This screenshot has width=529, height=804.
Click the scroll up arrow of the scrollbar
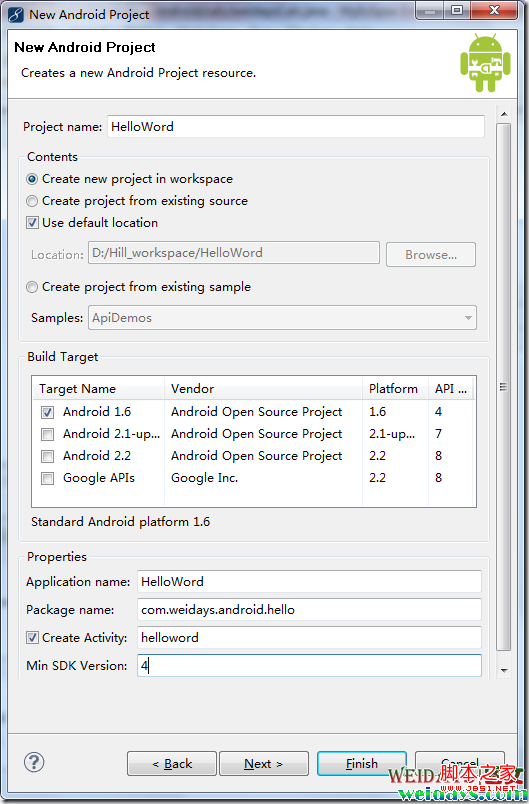pos(504,114)
